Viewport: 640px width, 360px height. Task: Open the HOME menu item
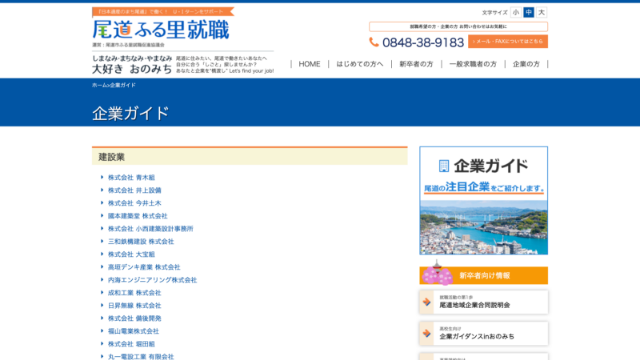[x=309, y=64]
